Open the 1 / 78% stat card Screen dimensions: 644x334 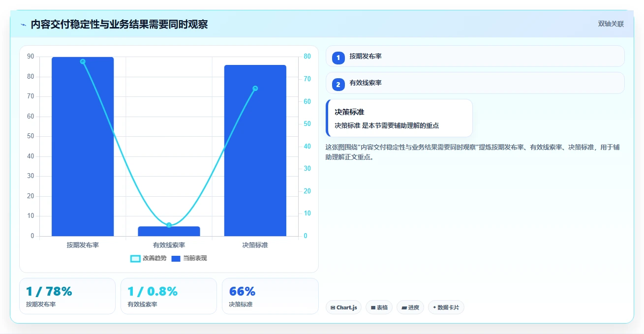67,296
